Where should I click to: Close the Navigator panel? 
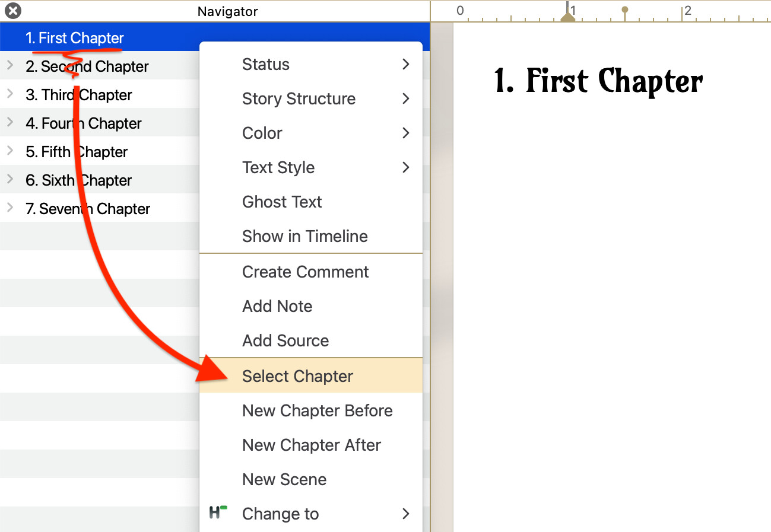point(12,11)
